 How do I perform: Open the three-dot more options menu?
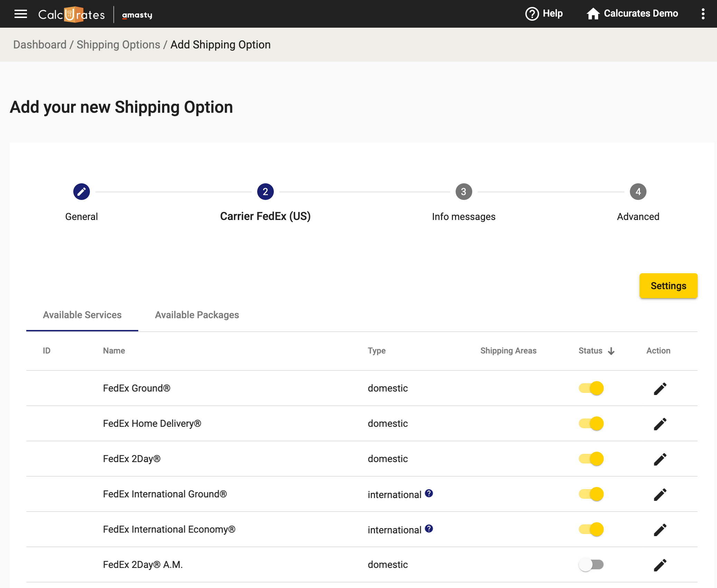point(703,14)
